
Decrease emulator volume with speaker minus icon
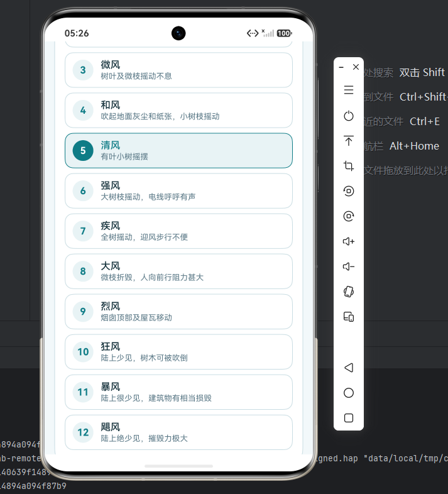click(349, 266)
